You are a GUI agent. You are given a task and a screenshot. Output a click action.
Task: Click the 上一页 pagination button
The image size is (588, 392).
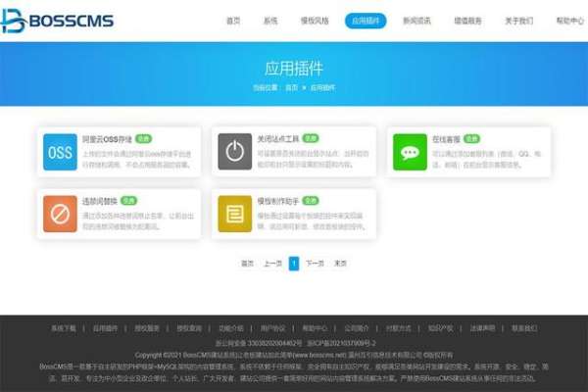tap(272, 264)
